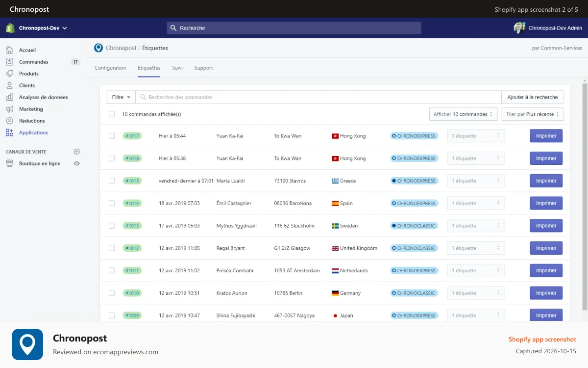The image size is (588, 368).
Task: Focus the Rechercher des commandes field
Action: 318,97
